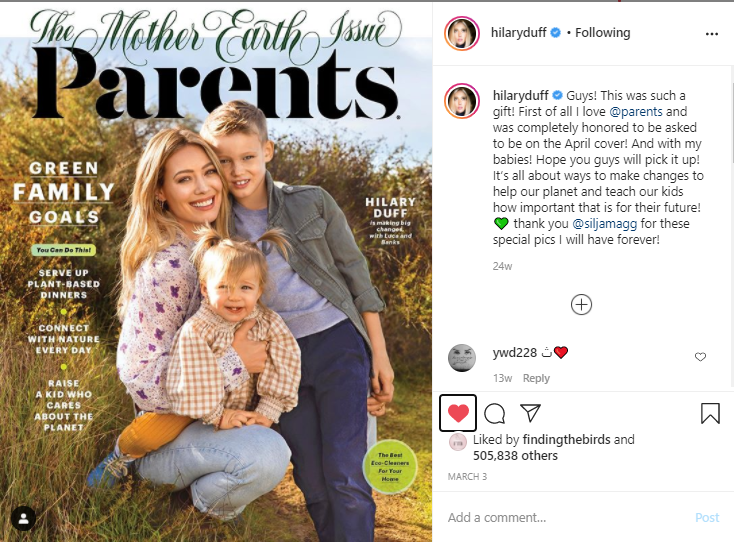Screen dimensions: 734x542
Task: Save the post with bookmark icon
Action: click(x=710, y=413)
